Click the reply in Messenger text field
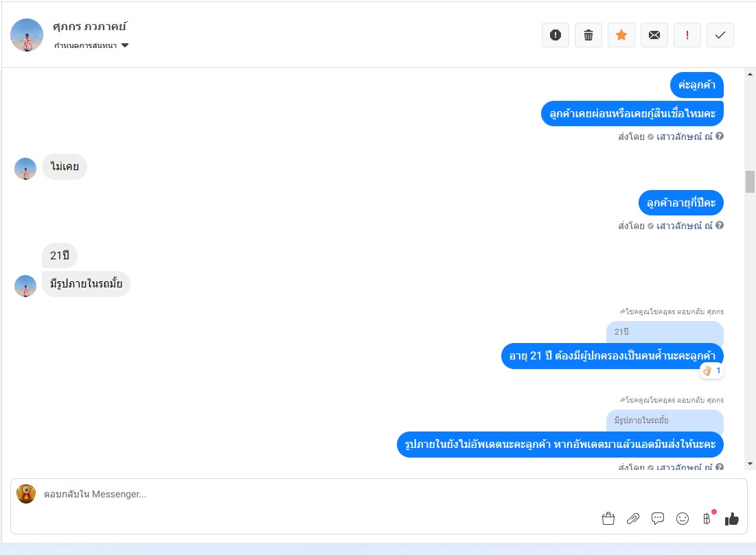 pos(318,495)
